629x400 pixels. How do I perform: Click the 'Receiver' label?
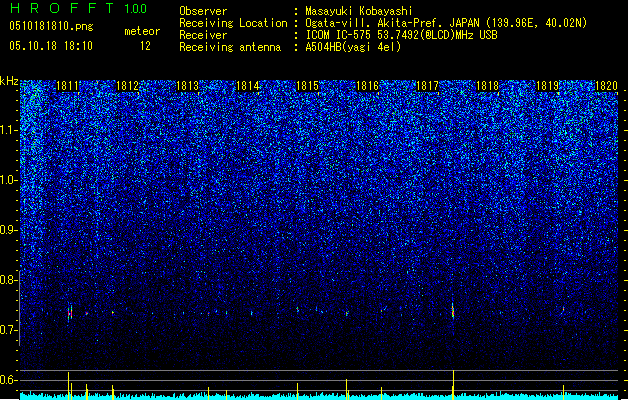click(203, 35)
